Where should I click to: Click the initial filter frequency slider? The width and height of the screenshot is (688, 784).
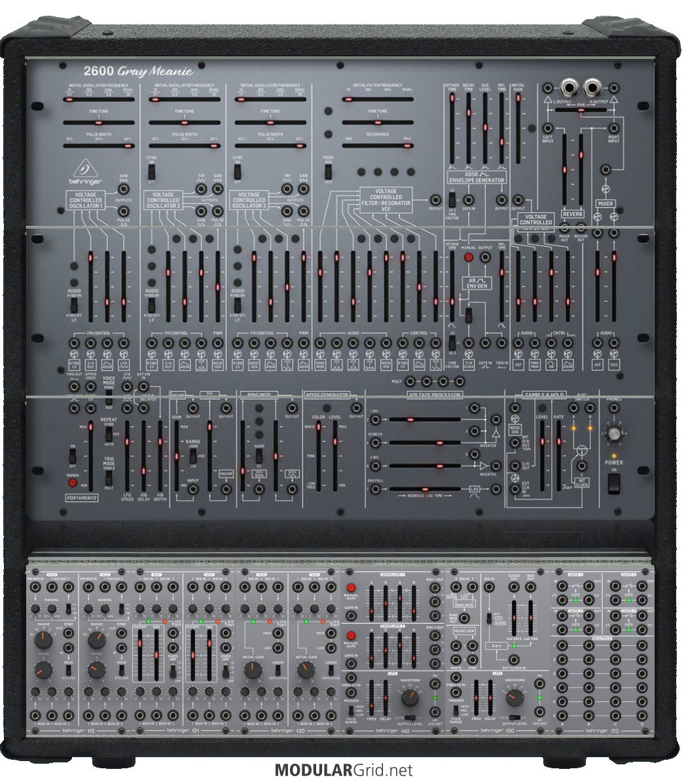click(x=378, y=100)
